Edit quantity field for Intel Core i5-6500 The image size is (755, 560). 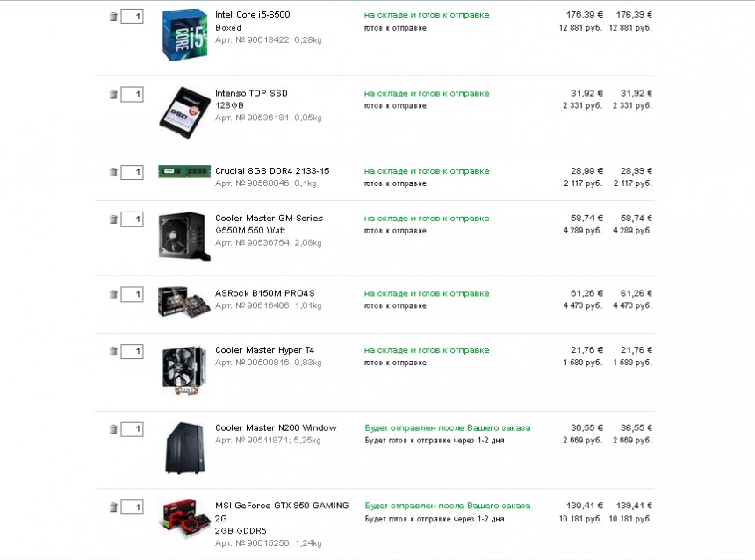(x=133, y=17)
